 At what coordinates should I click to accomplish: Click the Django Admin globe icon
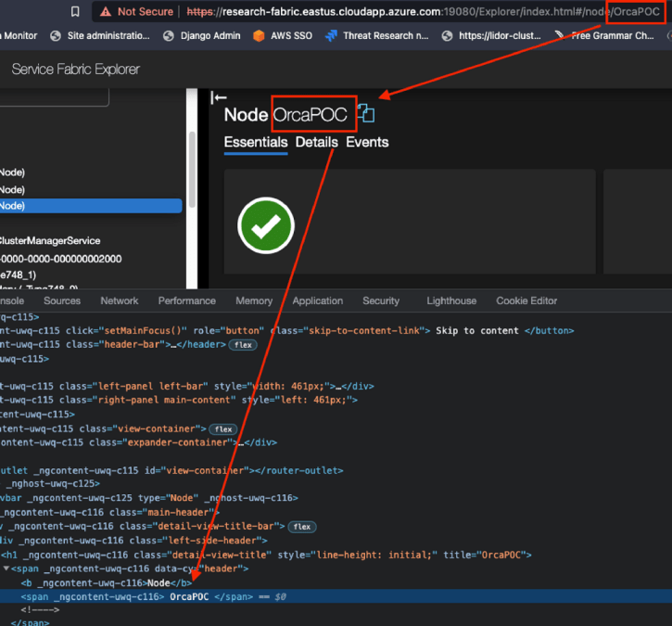[x=169, y=35]
